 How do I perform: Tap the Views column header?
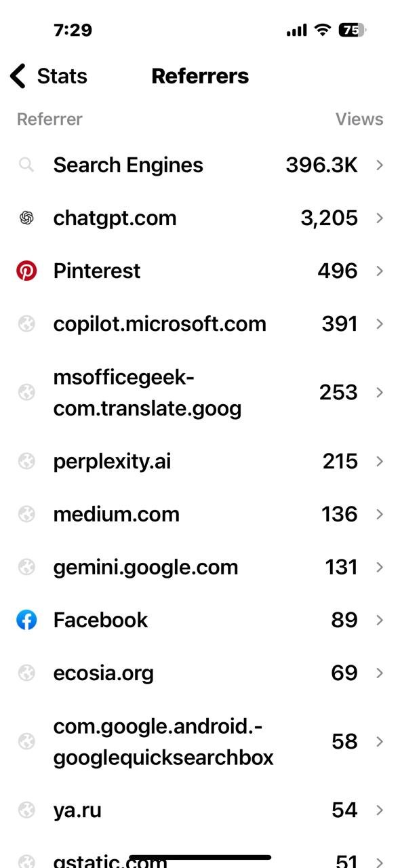[x=359, y=119]
